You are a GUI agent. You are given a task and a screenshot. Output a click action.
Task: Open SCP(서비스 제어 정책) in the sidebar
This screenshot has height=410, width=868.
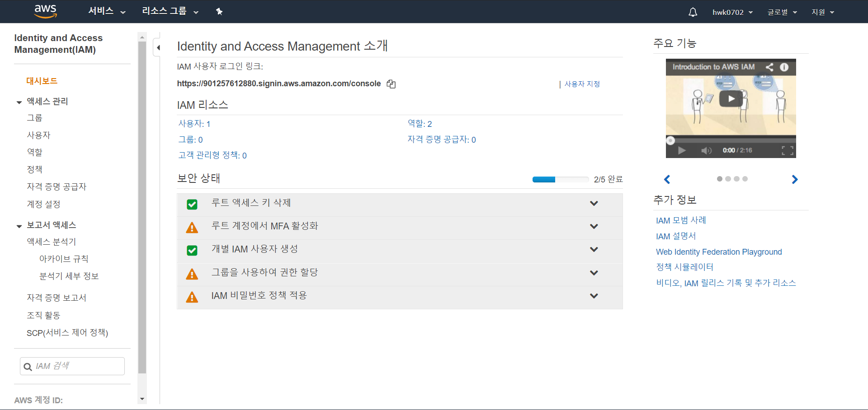click(67, 333)
